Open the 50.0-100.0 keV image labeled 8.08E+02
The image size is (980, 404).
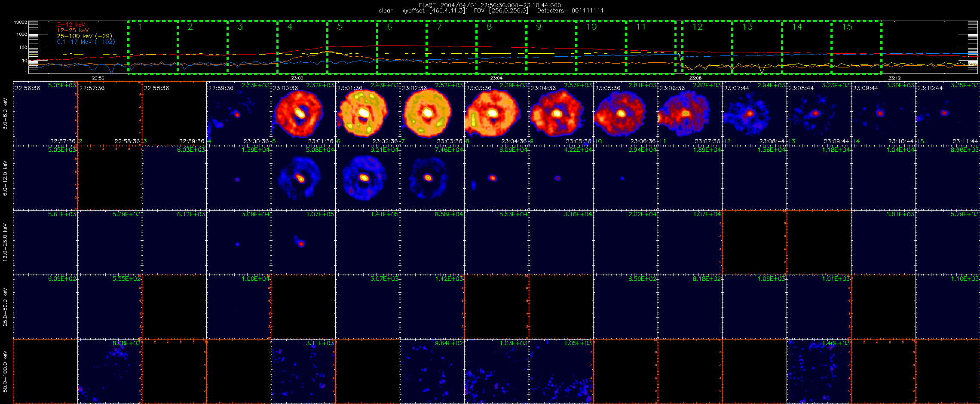tap(110, 371)
